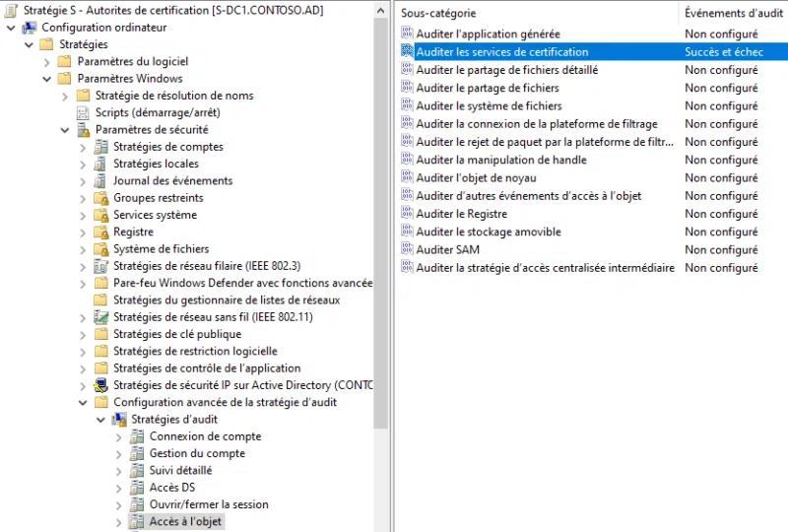This screenshot has width=788, height=532.
Task: Expand the Ouvrir/fermer la session node
Action: click(118, 505)
